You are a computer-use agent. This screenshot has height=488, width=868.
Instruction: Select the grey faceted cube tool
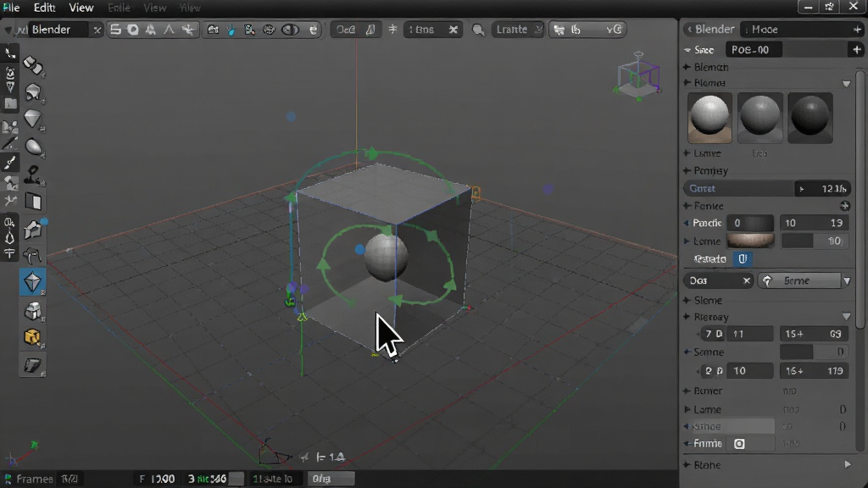[x=33, y=310]
